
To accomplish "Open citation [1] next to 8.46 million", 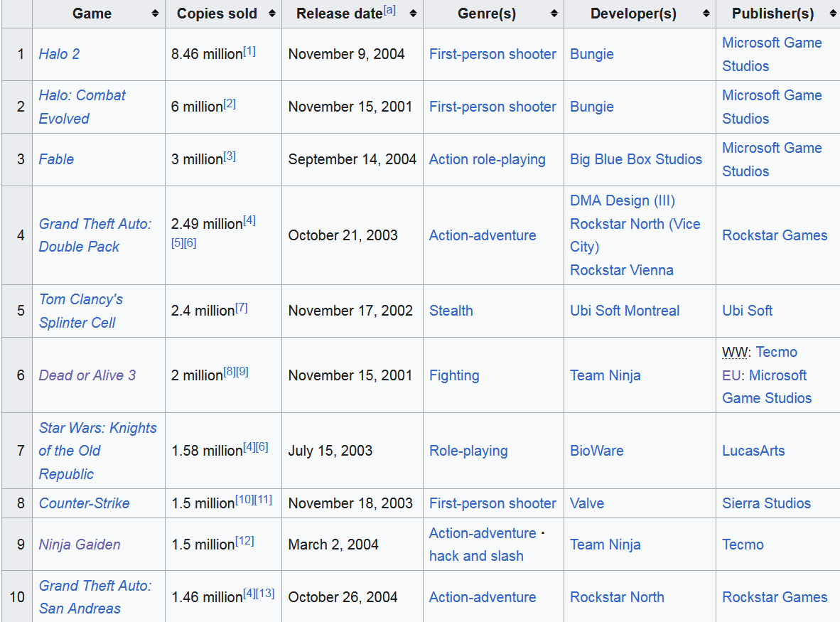I will click(x=249, y=51).
